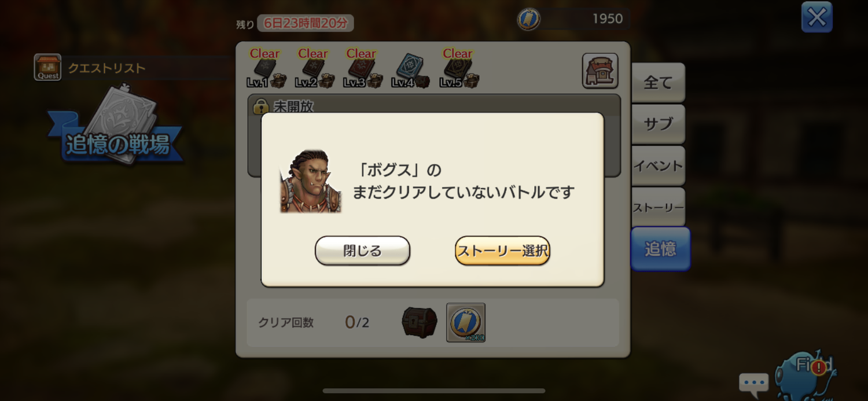Open the shop icon in the panel corner

[x=600, y=71]
